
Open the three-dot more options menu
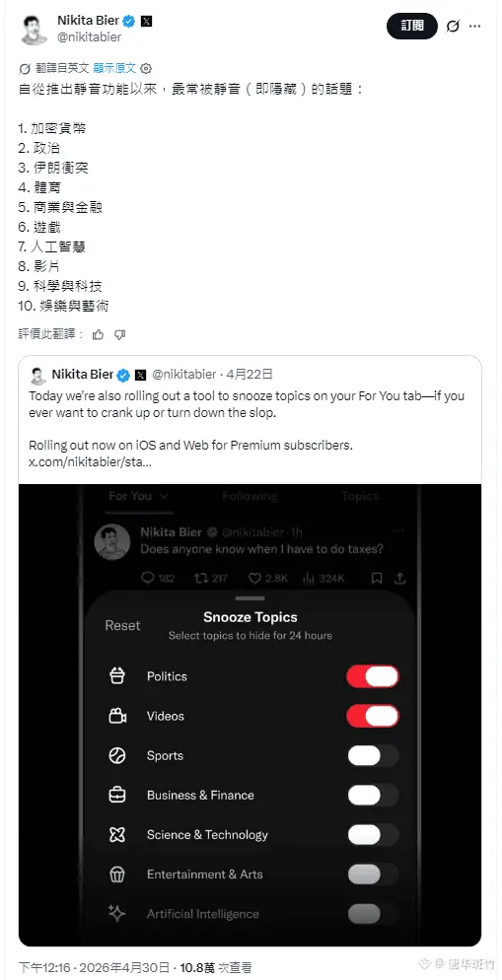coord(475,27)
